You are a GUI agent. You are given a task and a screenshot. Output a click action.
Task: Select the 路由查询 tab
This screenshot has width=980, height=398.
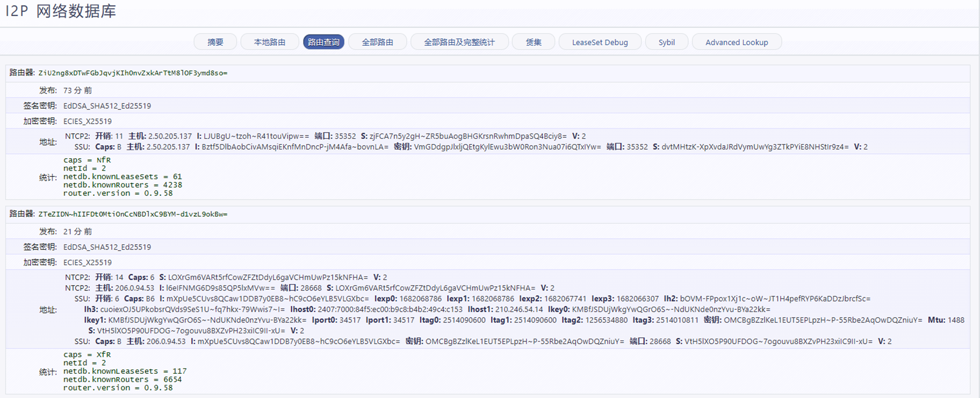(x=323, y=42)
